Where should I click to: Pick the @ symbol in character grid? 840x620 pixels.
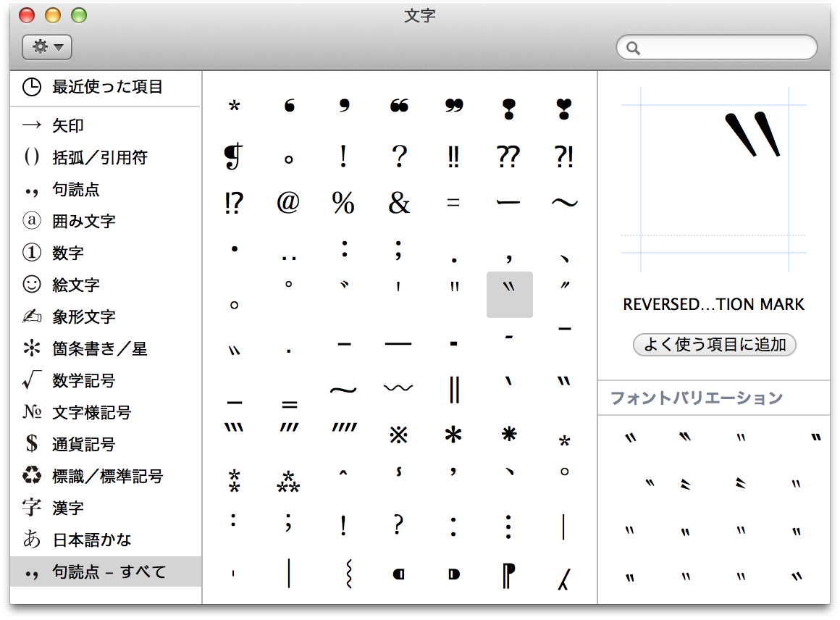click(x=288, y=204)
